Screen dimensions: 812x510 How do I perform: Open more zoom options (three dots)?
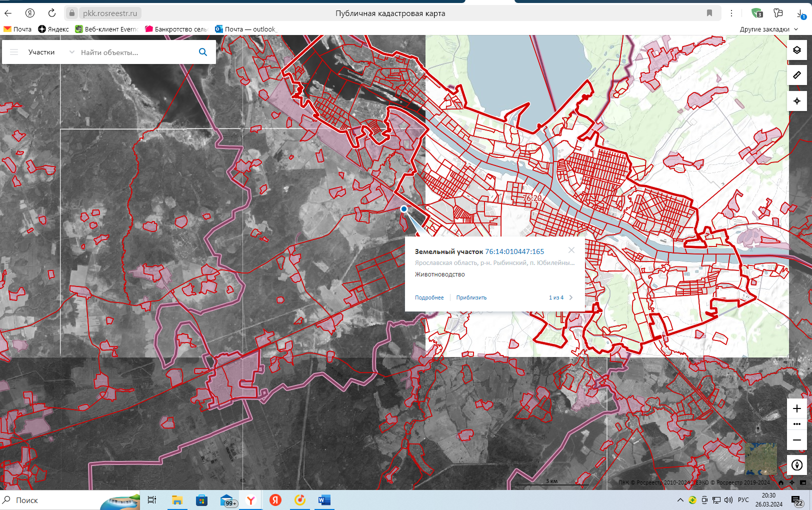(x=797, y=424)
